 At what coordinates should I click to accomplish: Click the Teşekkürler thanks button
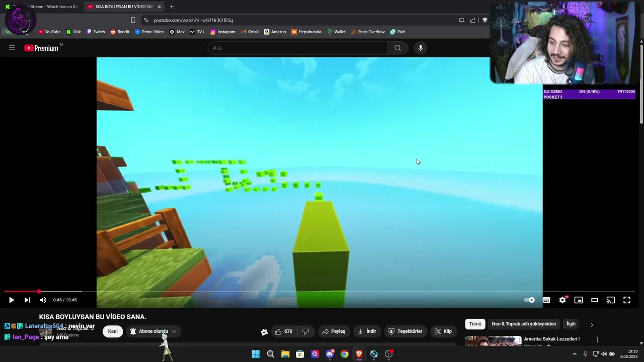point(405,331)
